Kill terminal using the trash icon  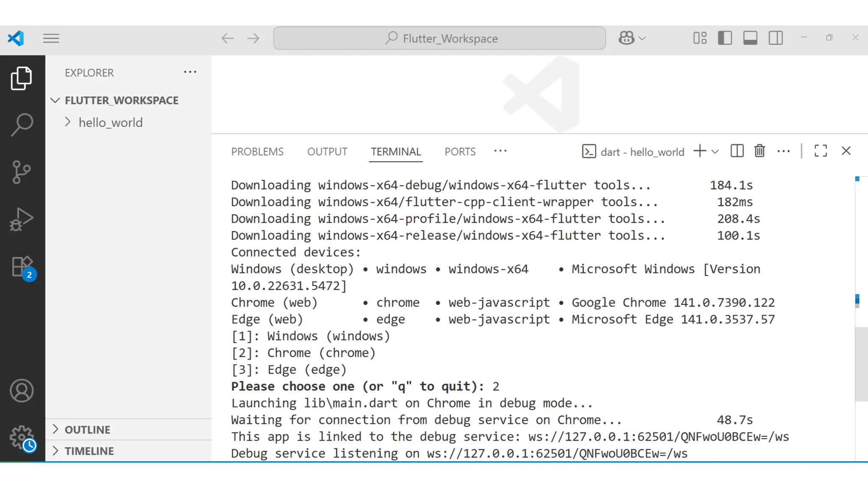(x=759, y=151)
